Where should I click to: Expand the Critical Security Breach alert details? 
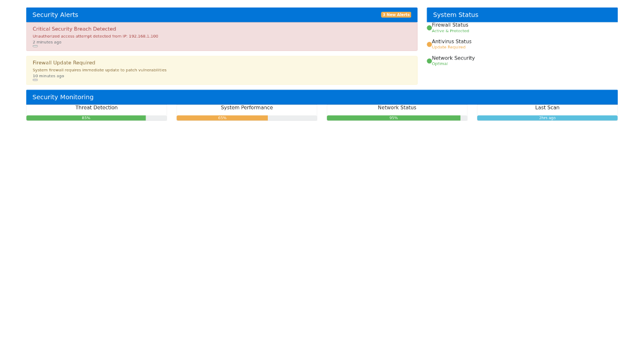pos(35,46)
